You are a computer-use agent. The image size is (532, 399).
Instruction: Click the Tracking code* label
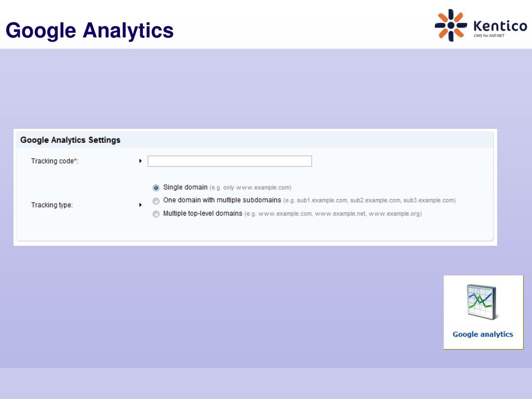pos(55,161)
